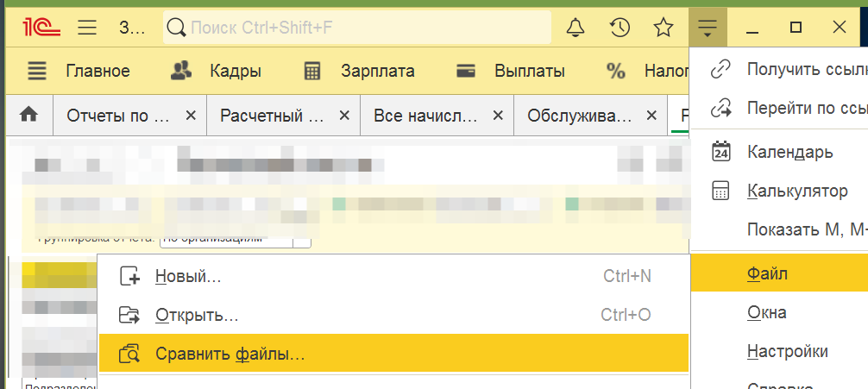The image size is (868, 389).
Task: Click the open folder icon
Action: point(130,315)
